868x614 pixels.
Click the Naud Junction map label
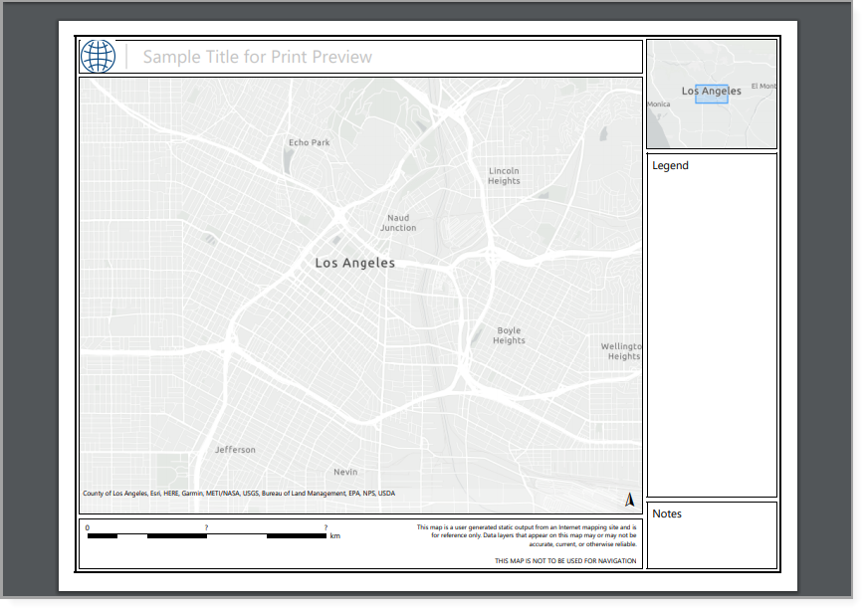click(x=398, y=223)
